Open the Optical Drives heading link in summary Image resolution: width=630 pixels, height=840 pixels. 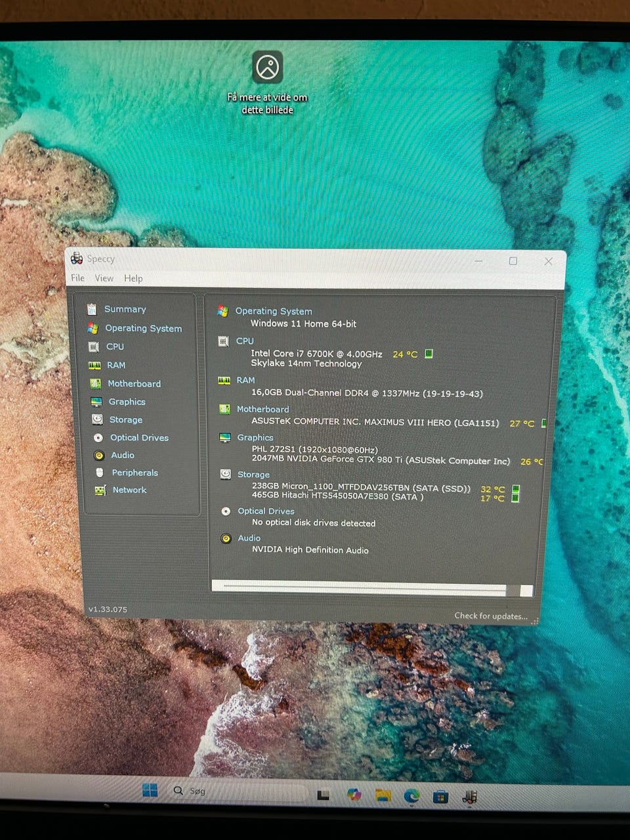(x=266, y=511)
